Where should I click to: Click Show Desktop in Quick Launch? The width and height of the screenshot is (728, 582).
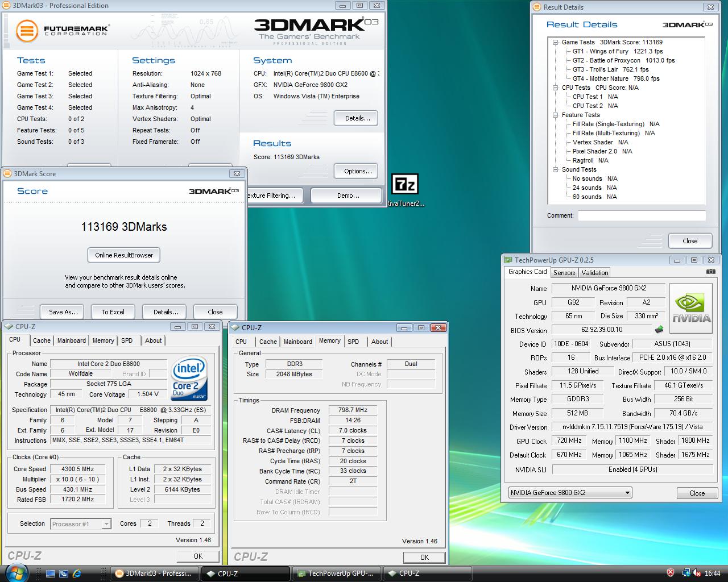51,573
